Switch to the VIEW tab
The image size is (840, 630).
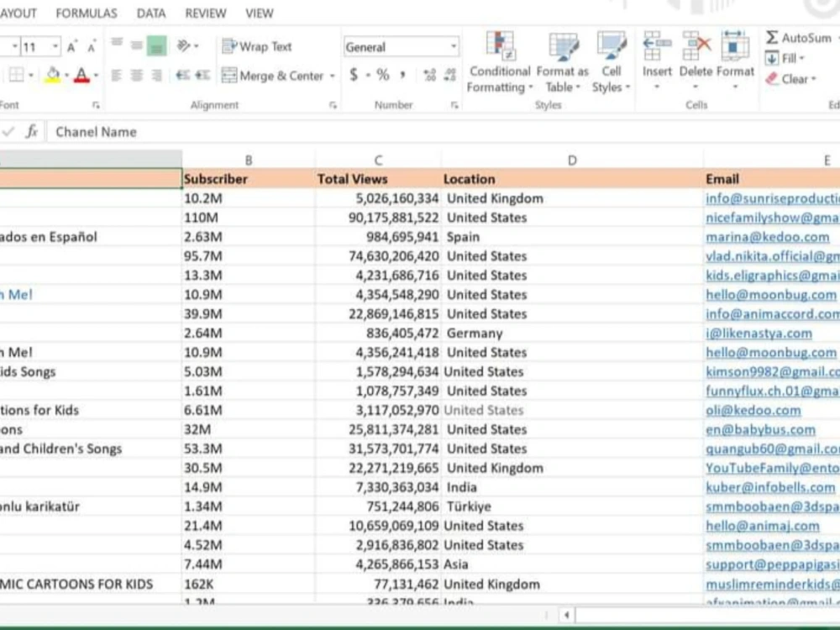(x=260, y=13)
